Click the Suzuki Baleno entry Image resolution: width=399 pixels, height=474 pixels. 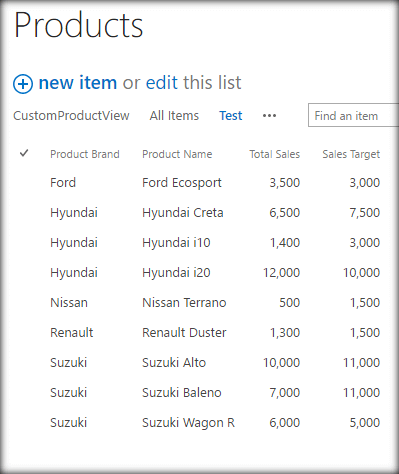pyautogui.click(x=182, y=393)
